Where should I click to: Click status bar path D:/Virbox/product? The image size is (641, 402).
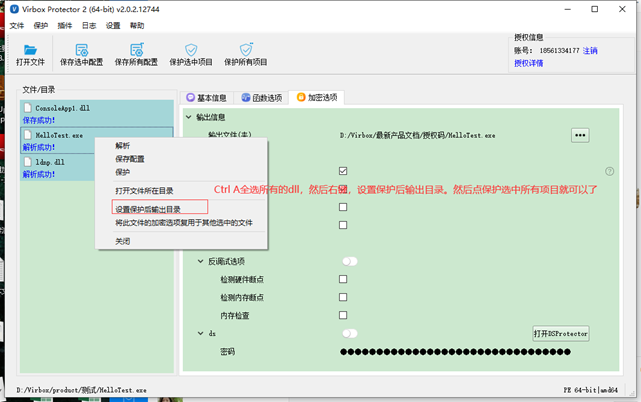tap(81, 390)
